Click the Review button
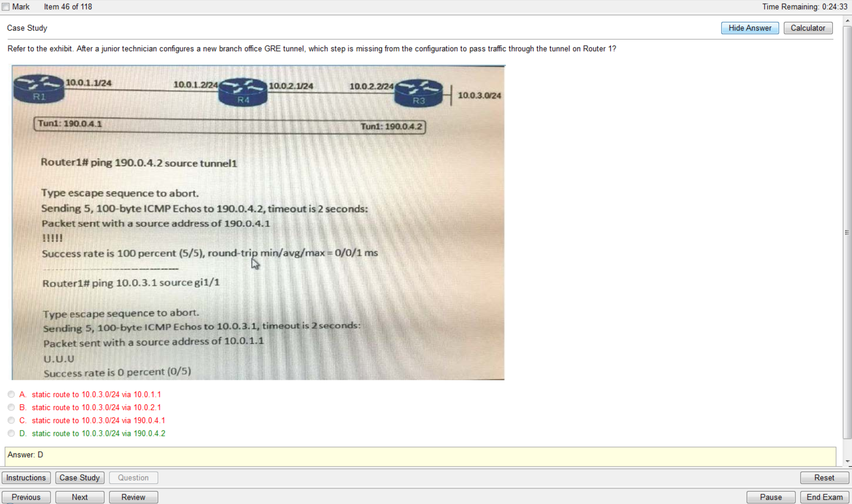The image size is (852, 504). (133, 497)
